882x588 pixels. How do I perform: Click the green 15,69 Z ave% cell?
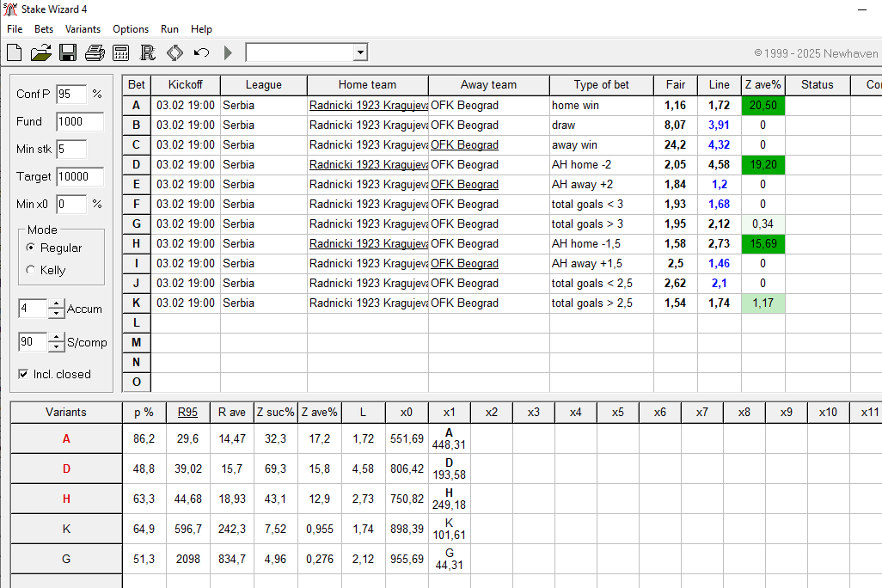763,243
